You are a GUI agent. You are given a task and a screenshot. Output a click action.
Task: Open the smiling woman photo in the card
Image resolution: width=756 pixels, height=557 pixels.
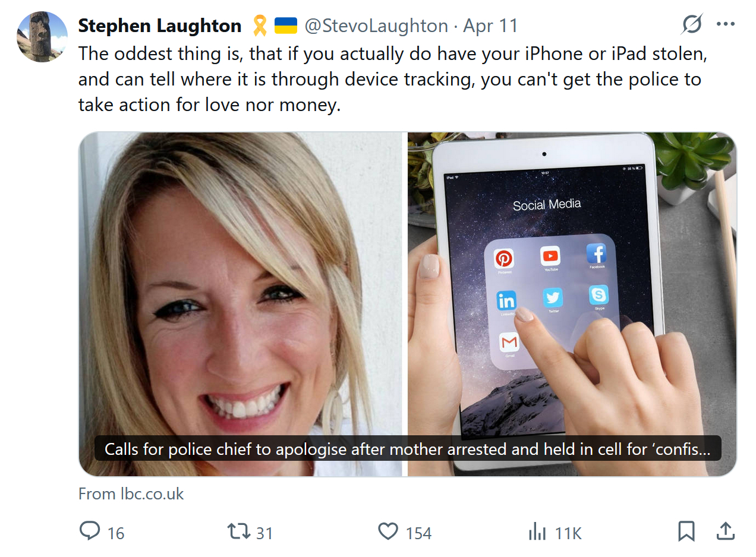[x=241, y=304]
